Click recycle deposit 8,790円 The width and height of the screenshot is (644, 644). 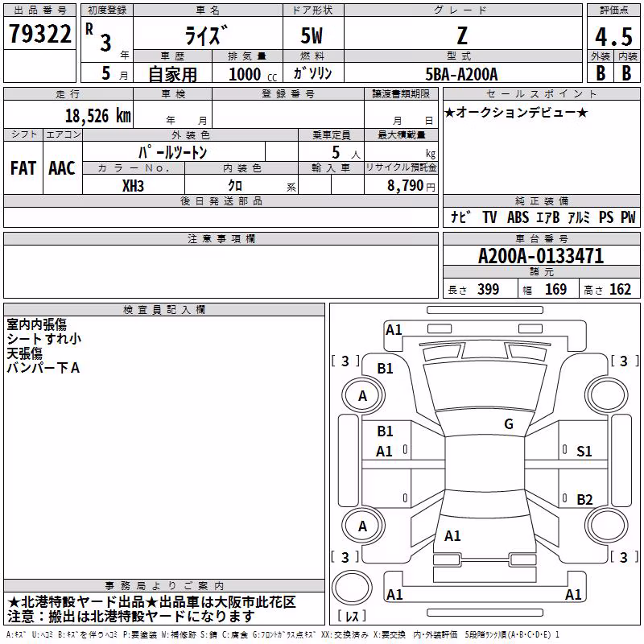[x=411, y=186]
